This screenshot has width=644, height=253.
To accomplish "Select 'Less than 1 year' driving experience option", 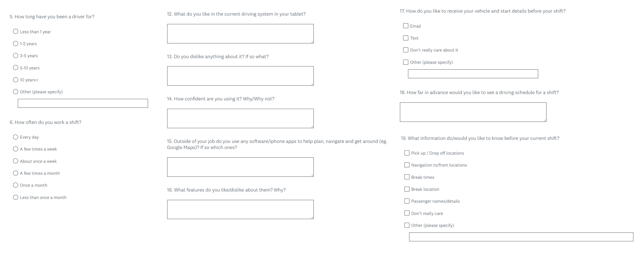I will (x=15, y=31).
